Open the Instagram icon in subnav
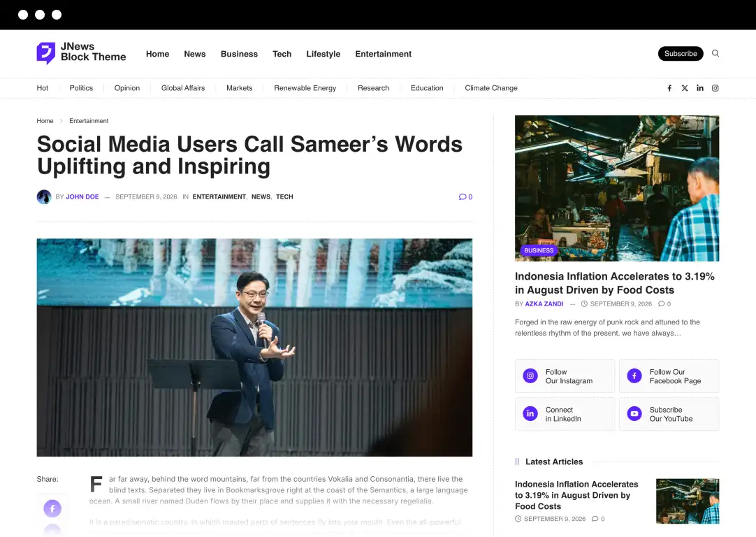Image resolution: width=756 pixels, height=537 pixels. (x=715, y=88)
